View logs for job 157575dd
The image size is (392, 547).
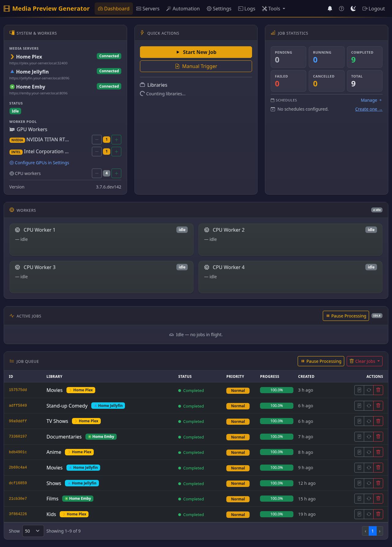(359, 390)
